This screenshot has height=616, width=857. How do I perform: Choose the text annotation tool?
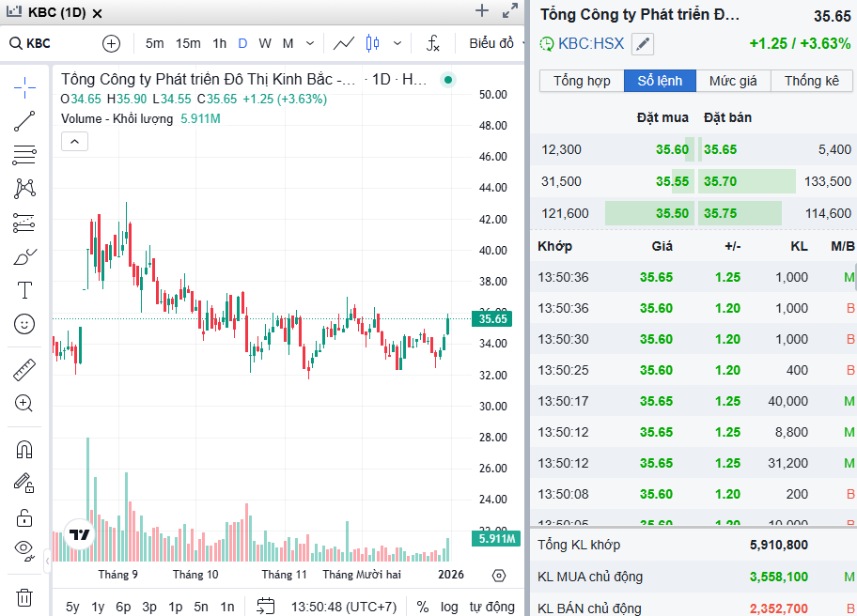point(25,290)
